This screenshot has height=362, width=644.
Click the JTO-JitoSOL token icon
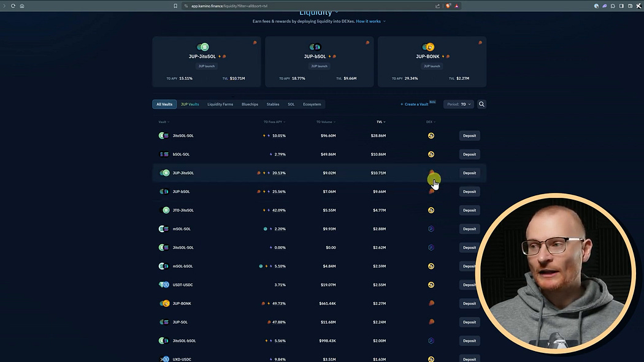[166, 210]
